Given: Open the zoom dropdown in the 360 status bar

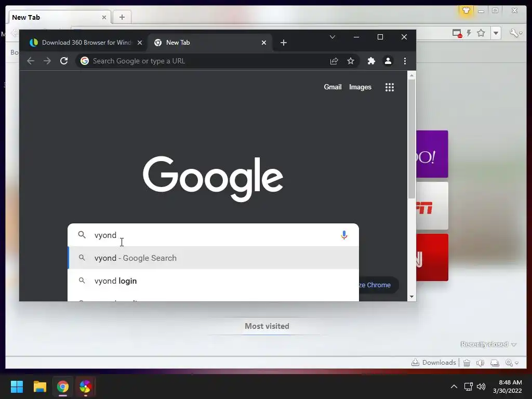Looking at the screenshot, I should coord(512,363).
